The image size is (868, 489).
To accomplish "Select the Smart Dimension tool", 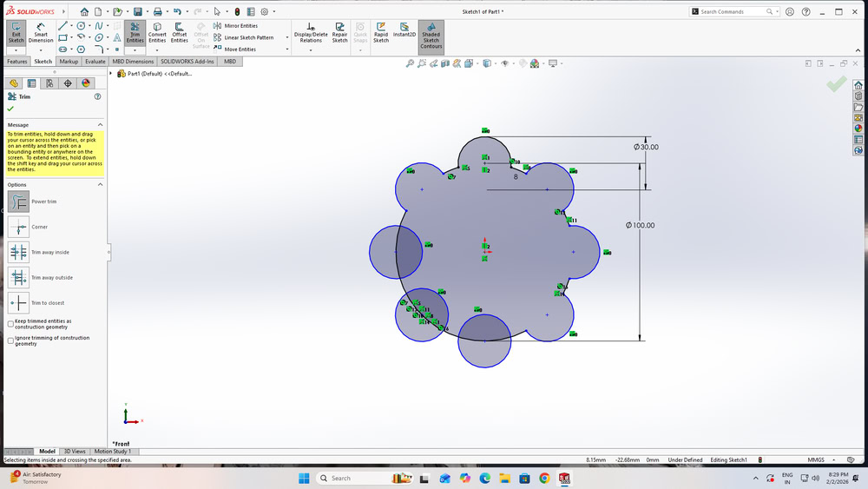I will tap(41, 33).
